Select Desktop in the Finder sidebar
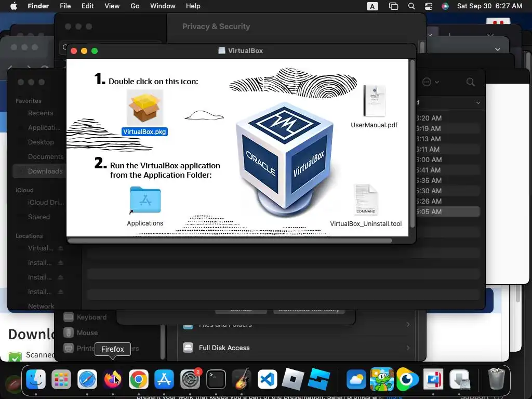The width and height of the screenshot is (532, 399). (x=41, y=142)
